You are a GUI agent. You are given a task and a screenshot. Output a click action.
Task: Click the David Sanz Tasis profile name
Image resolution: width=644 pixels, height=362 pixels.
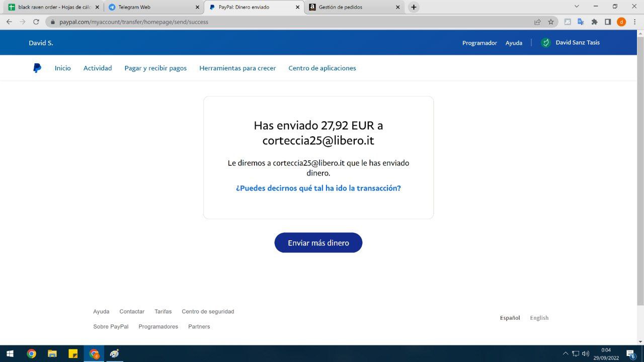(x=577, y=43)
